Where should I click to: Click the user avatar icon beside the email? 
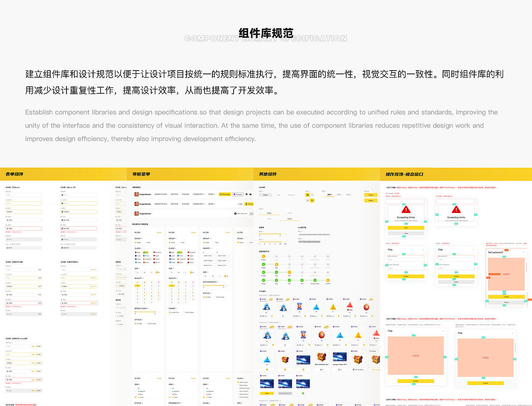pyautogui.click(x=235, y=213)
